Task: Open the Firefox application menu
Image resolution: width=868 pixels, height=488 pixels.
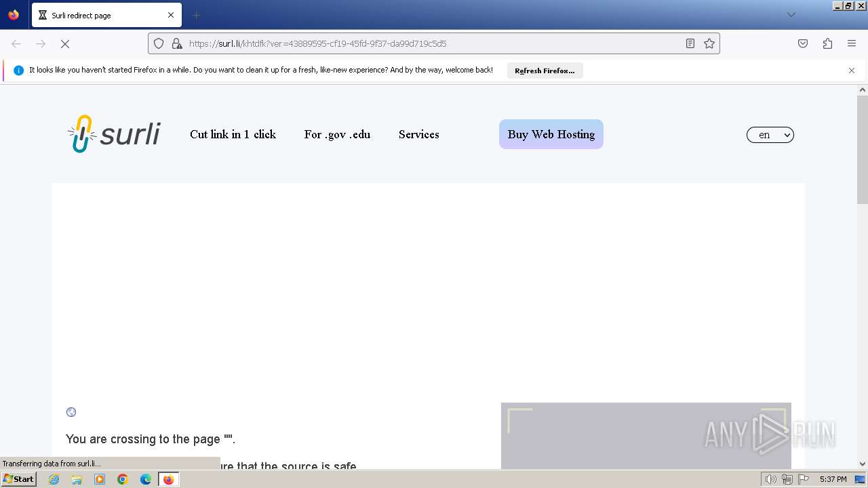Action: pyautogui.click(x=852, y=43)
